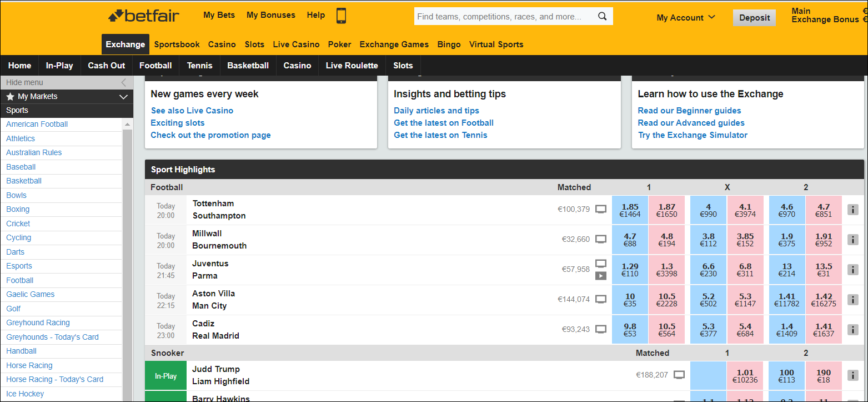
Task: Open Daily articles and tips link
Action: (436, 111)
